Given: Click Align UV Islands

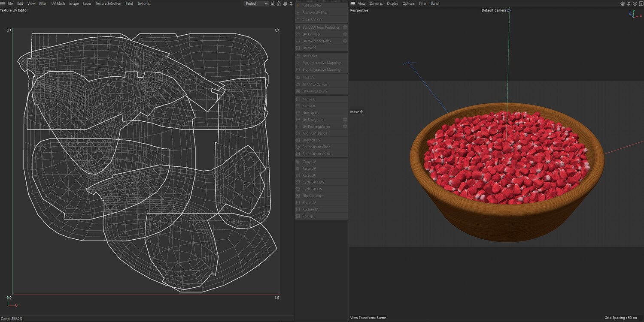Looking at the screenshot, I should point(321,133).
